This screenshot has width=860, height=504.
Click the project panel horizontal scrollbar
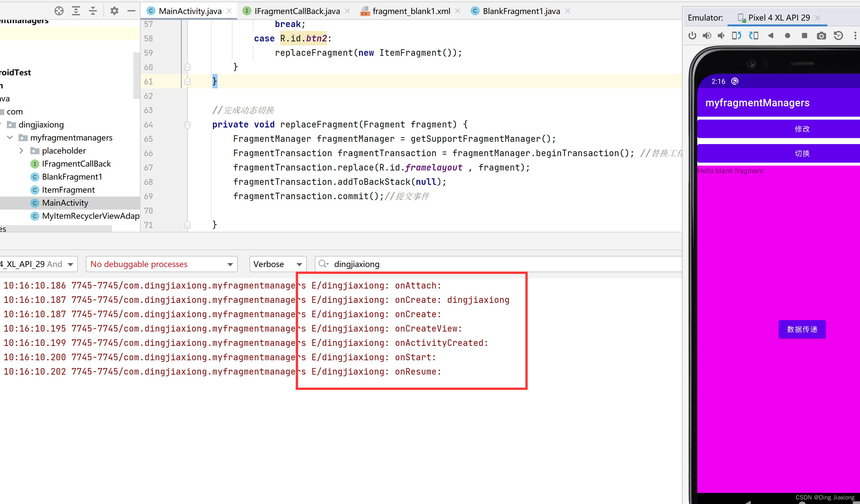click(x=56, y=229)
